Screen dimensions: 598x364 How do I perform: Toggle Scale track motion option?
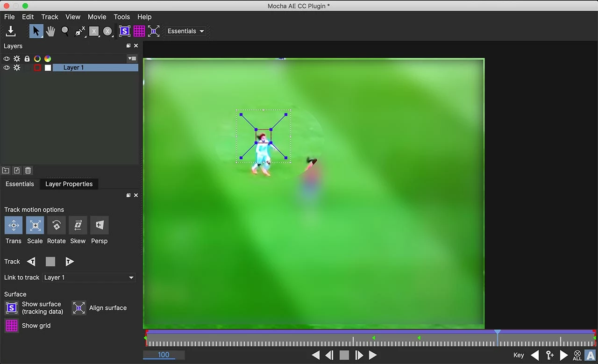[35, 225]
